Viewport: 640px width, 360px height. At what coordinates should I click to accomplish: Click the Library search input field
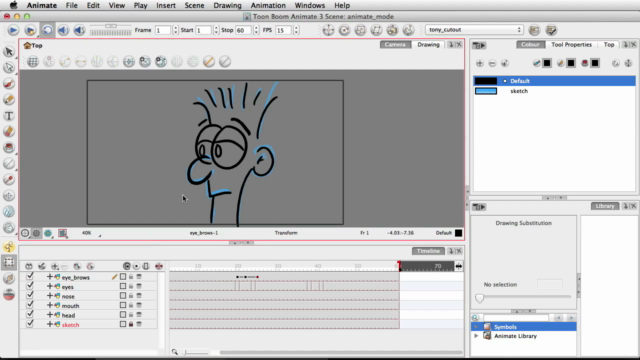click(x=516, y=318)
